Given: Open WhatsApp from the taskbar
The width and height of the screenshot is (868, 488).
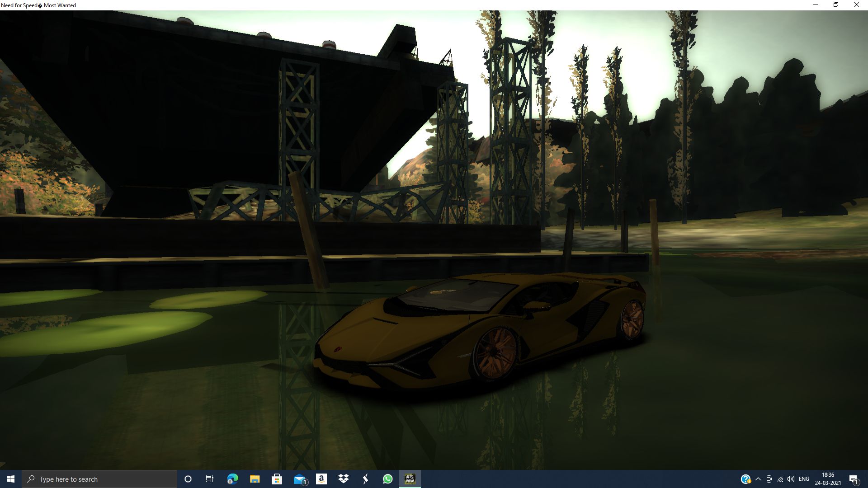Looking at the screenshot, I should (x=388, y=479).
